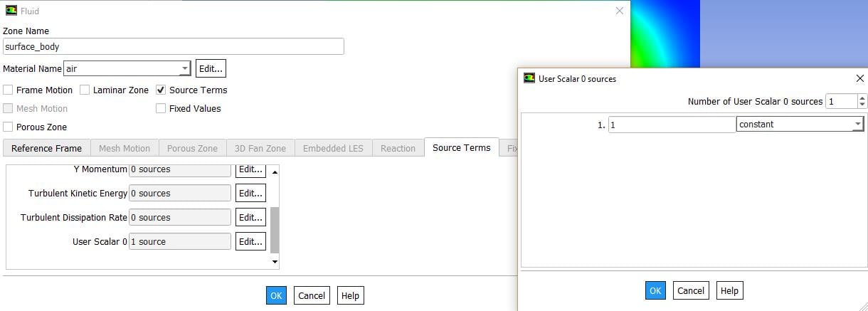Close the User Scalar 0 sources dialog
The height and width of the screenshot is (311, 868).
[859, 78]
